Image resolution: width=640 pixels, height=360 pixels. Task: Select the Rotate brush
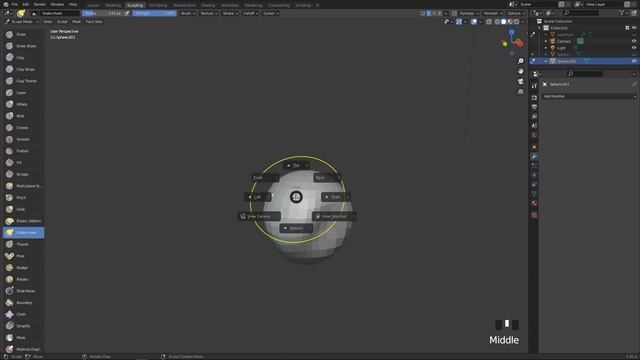pos(23,279)
